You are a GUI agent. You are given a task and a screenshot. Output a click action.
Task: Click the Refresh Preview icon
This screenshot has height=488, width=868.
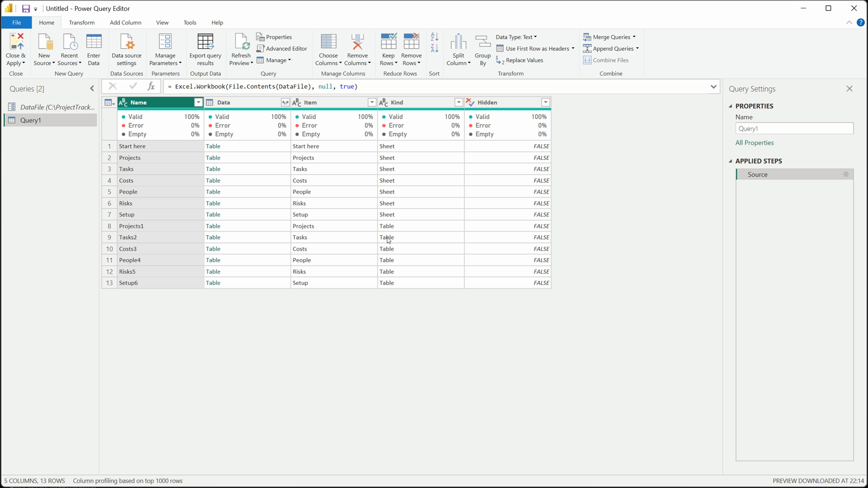(241, 42)
